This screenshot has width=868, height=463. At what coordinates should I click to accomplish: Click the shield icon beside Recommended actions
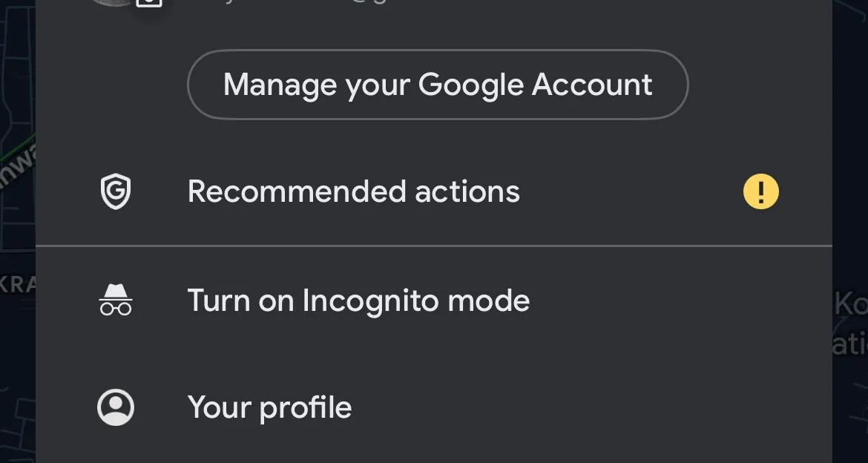coord(115,191)
